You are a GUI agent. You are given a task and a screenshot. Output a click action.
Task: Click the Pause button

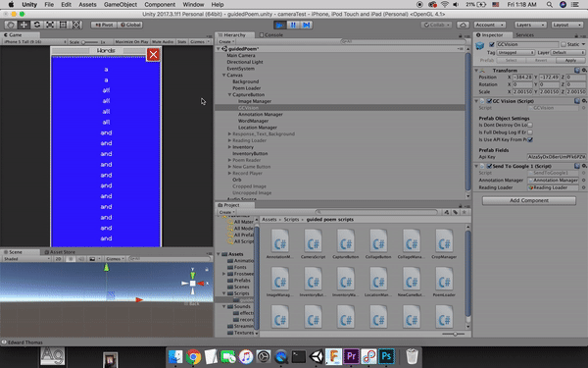293,25
